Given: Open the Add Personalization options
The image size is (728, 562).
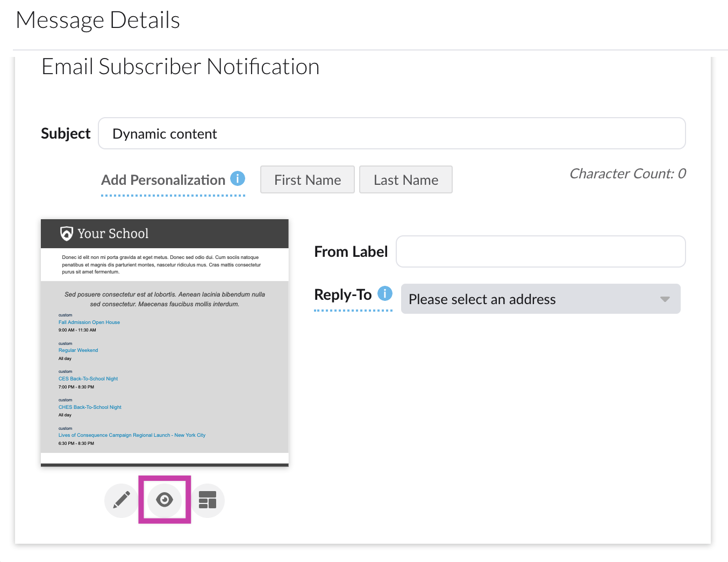Looking at the screenshot, I should coord(163,179).
